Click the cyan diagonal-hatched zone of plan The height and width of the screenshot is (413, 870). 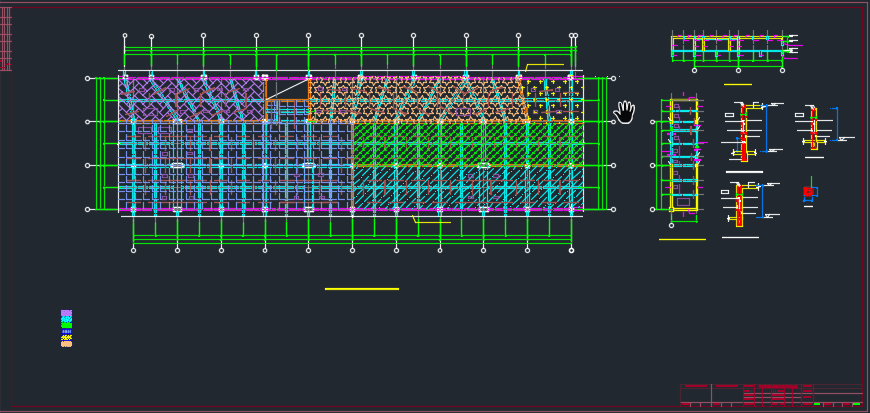pyautogui.click(x=468, y=188)
